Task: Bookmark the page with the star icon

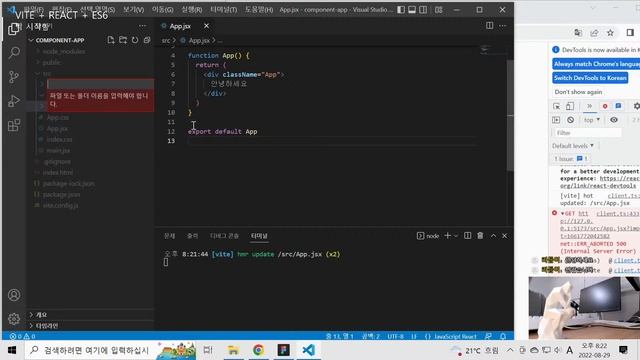Action: [610, 33]
